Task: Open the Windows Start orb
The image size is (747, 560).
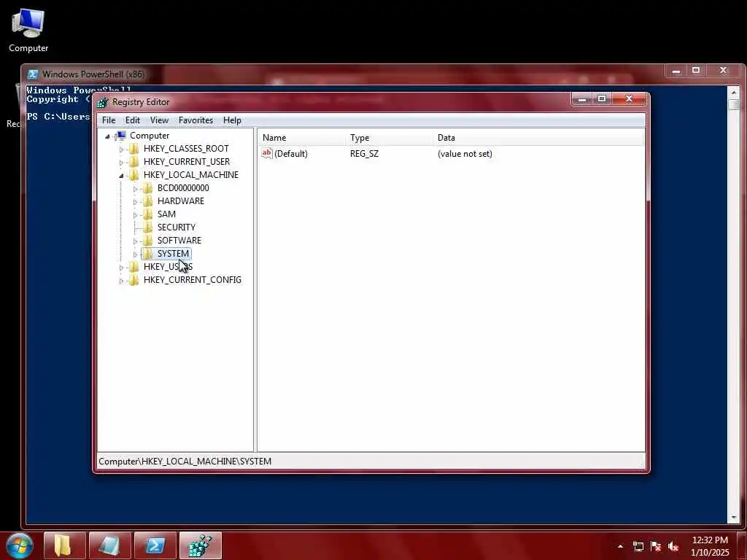Action: (x=20, y=545)
